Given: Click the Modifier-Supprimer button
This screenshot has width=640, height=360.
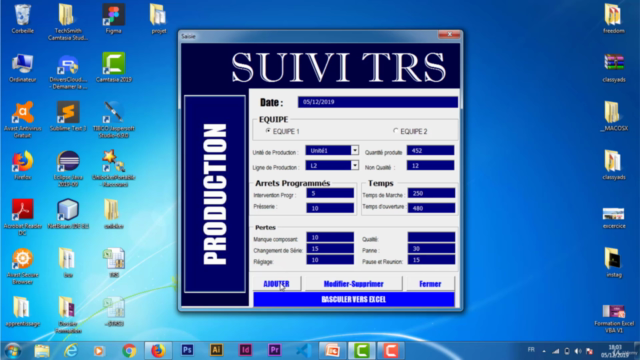Looking at the screenshot, I should pyautogui.click(x=353, y=284).
